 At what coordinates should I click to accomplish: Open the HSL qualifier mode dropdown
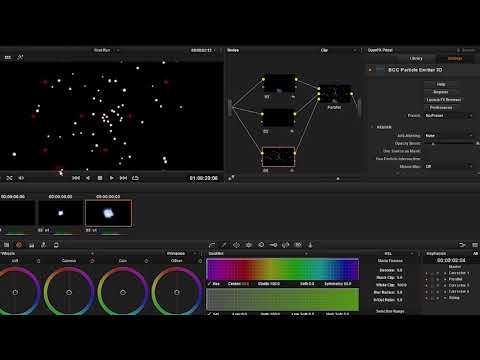(398, 253)
